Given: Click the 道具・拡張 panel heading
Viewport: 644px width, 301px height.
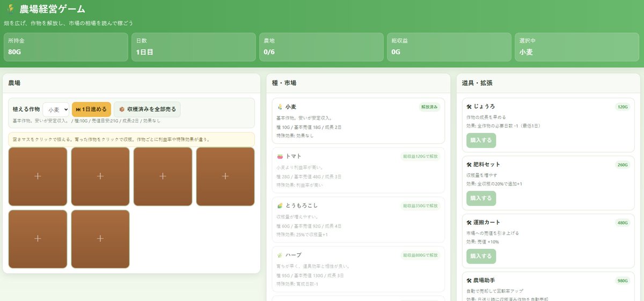Looking at the screenshot, I should point(478,83).
